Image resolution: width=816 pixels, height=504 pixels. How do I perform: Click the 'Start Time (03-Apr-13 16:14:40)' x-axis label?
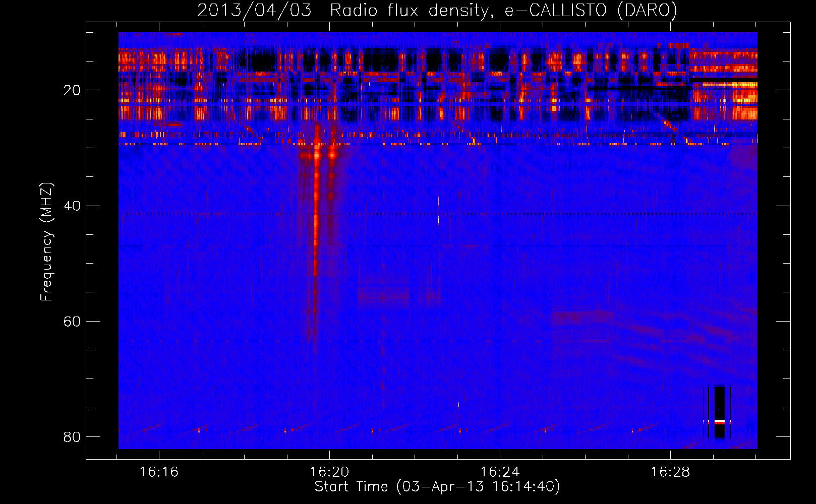pyautogui.click(x=437, y=487)
